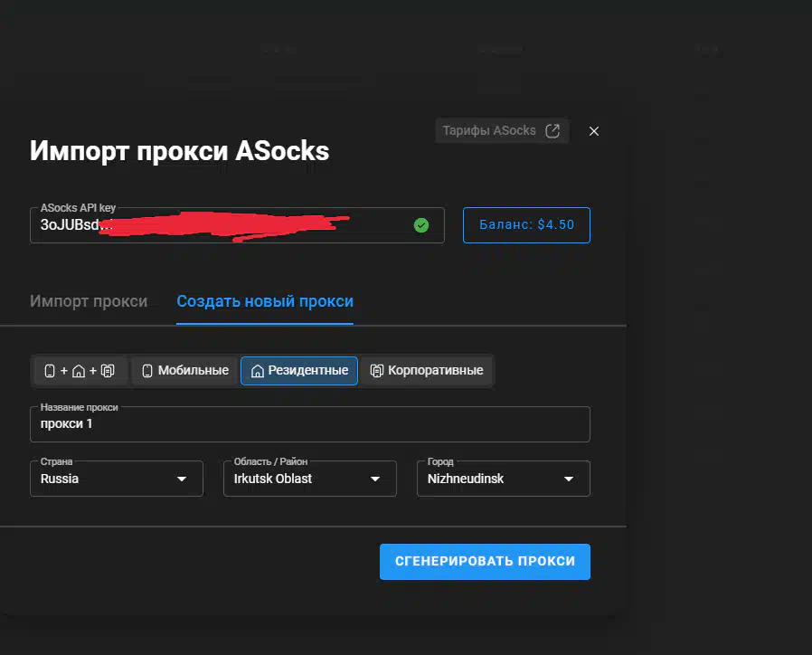This screenshot has width=812, height=655.
Task: Select the Мобильные proxy type
Action: point(184,371)
